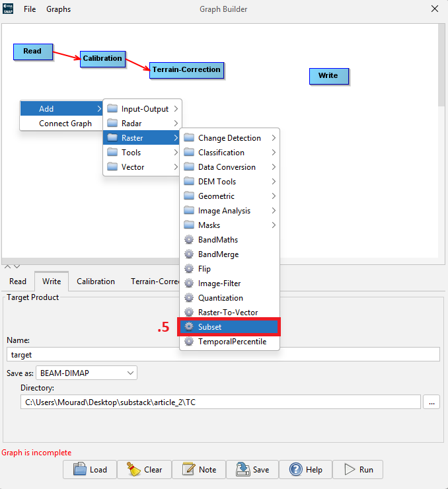Screen dimensions: 448x489
Task: Click the DEM Tools folder icon
Action: coord(189,181)
